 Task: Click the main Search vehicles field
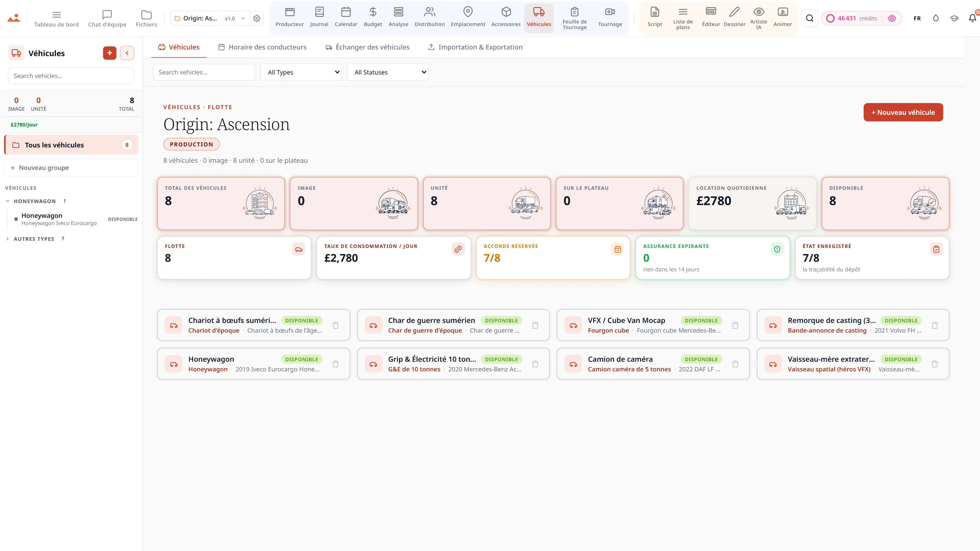[204, 72]
